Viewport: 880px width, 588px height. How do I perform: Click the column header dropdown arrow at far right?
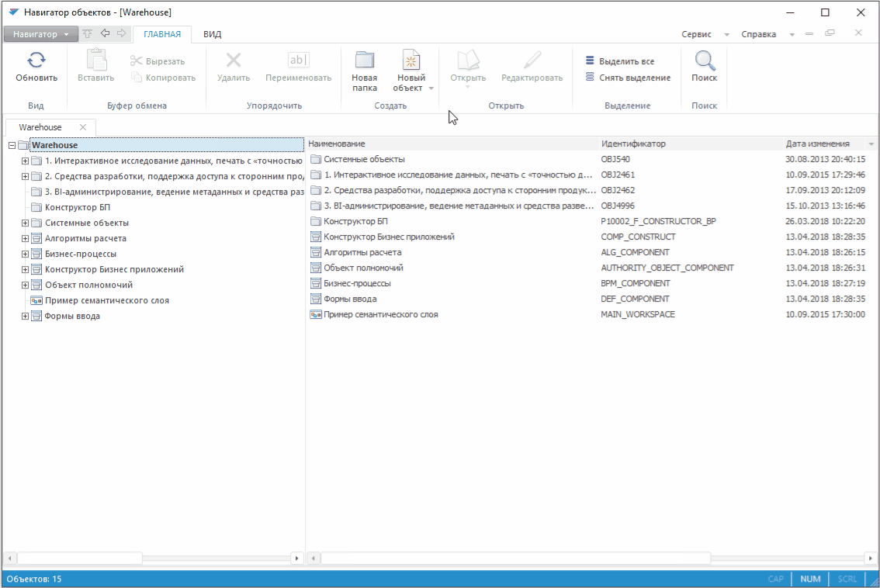[871, 144]
